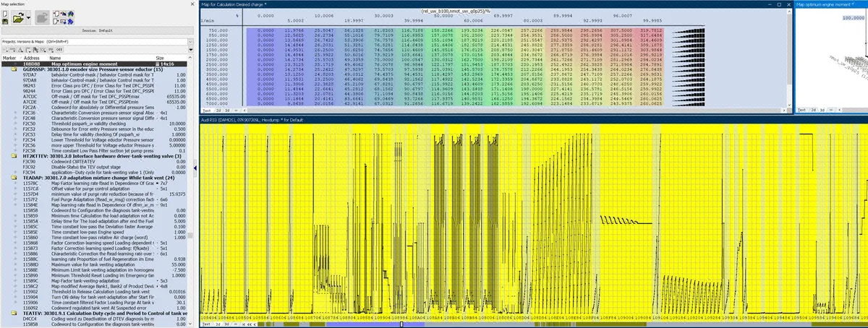The image size is (868, 328).
Task: Select 'Time constant low-pass Engine speed' row
Action: (93, 232)
